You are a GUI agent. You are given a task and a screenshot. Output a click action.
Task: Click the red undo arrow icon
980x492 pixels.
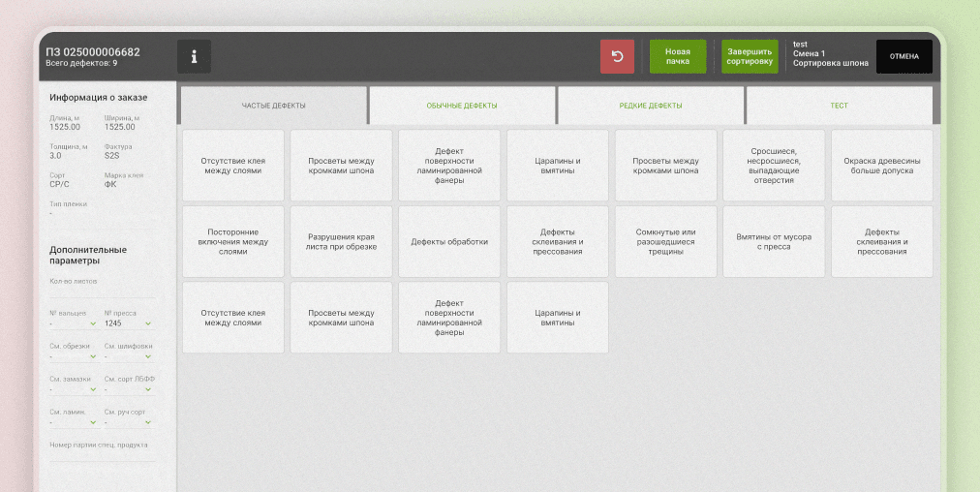click(617, 56)
